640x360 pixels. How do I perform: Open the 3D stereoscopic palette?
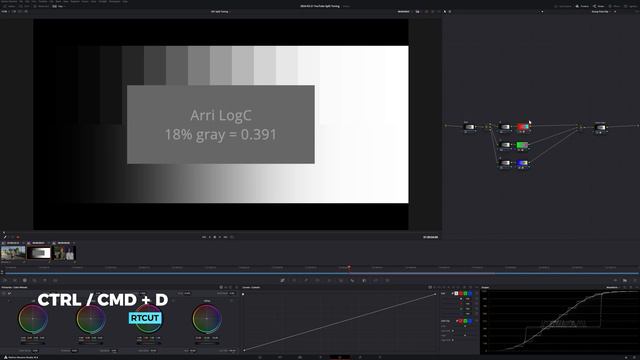coord(387,280)
